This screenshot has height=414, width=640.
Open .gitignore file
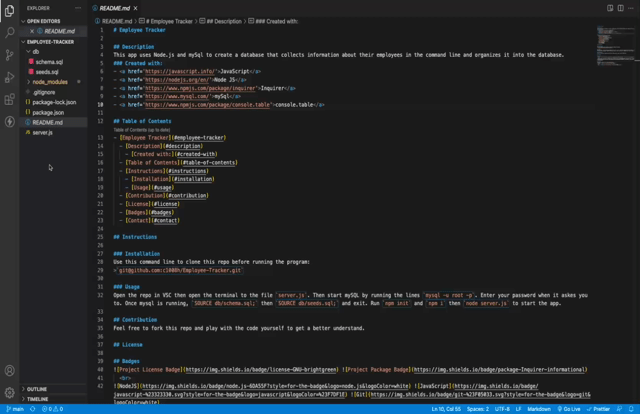(x=44, y=92)
